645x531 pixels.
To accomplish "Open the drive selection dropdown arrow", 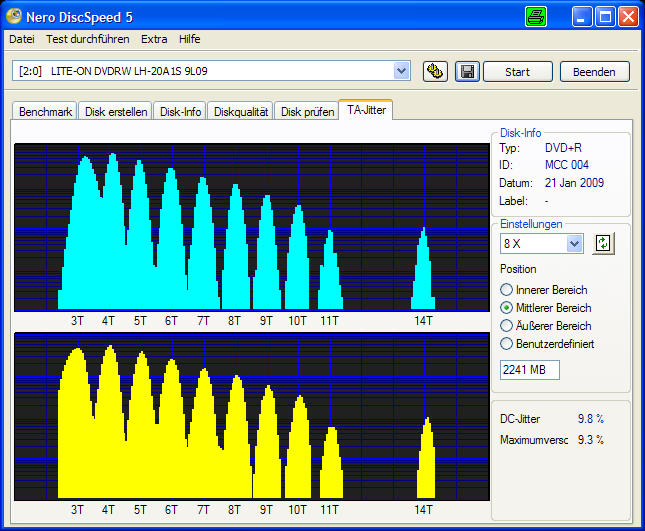I will (401, 71).
